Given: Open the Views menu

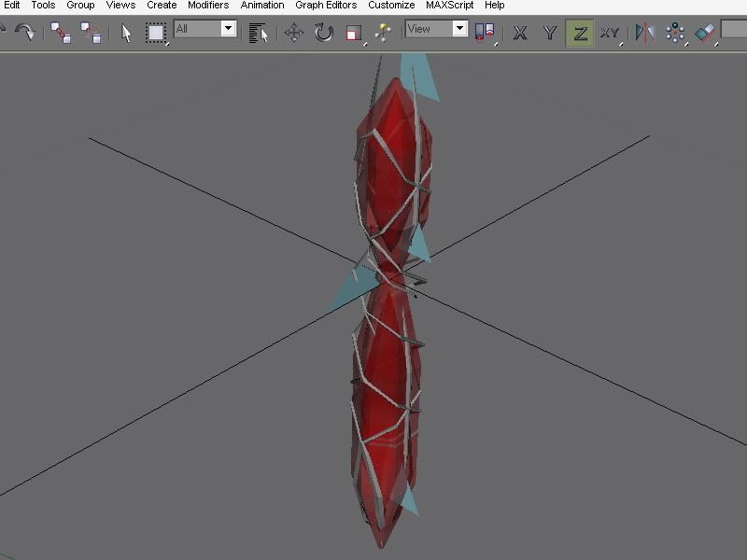Looking at the screenshot, I should pyautogui.click(x=120, y=6).
